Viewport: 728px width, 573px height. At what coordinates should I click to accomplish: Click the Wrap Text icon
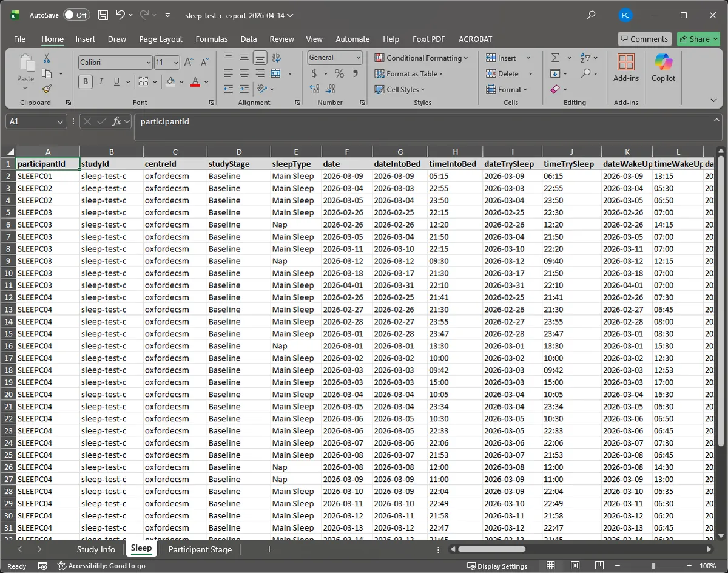(x=276, y=57)
